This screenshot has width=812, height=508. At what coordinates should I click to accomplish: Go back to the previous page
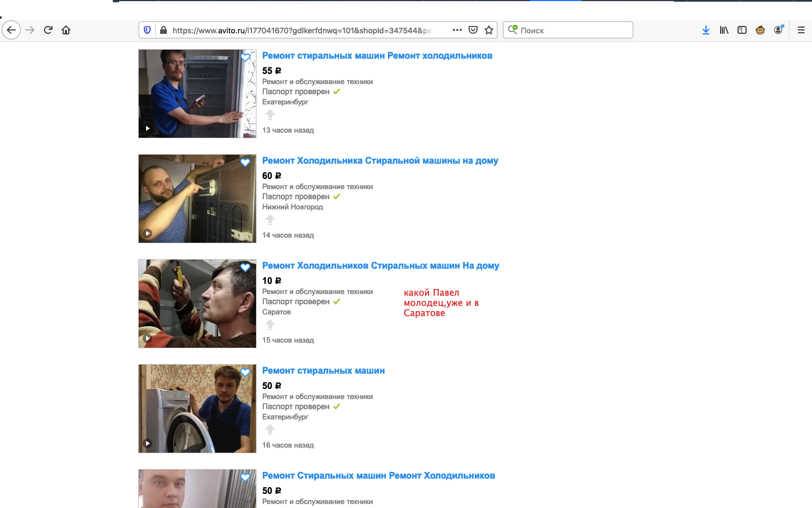tap(11, 30)
